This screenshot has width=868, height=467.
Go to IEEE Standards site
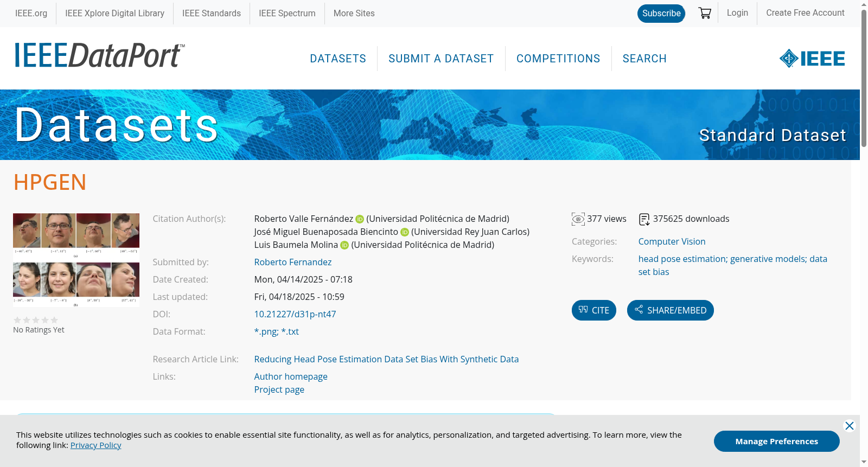(x=212, y=13)
